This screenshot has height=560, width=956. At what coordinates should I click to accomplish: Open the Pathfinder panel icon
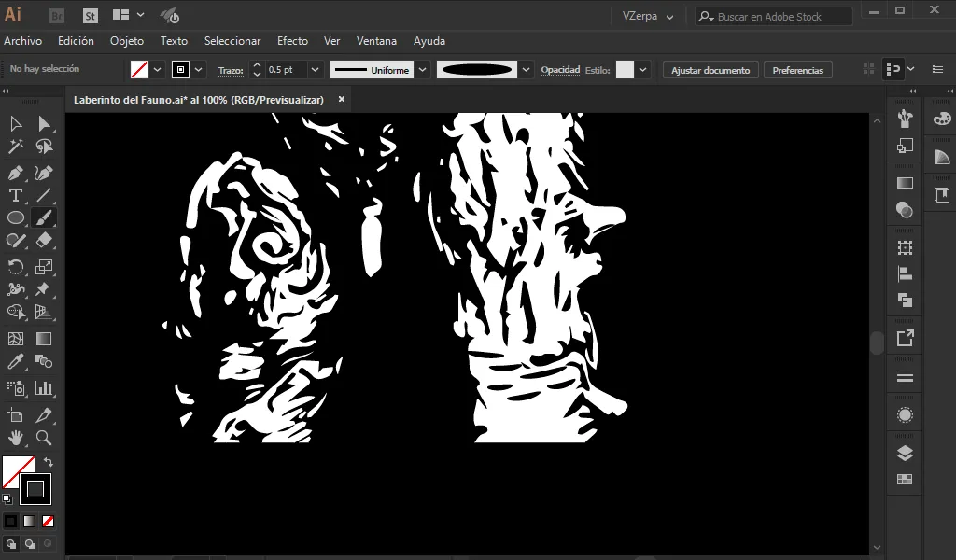[x=905, y=300]
